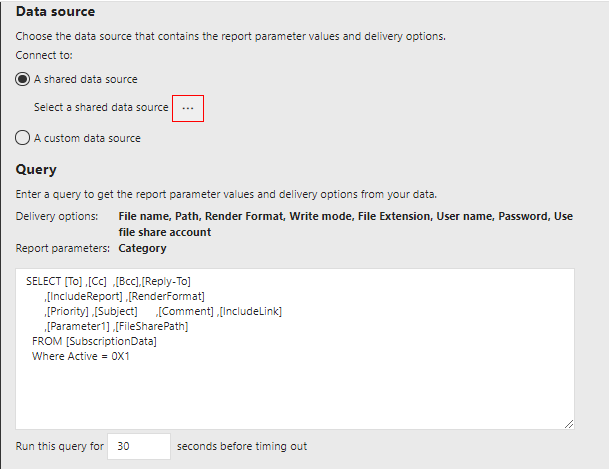Grab the query box resize handle
The image size is (609, 469).
[569, 424]
